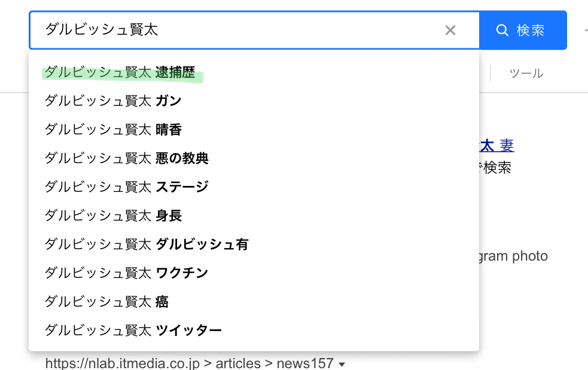The height and width of the screenshot is (370, 588).
Task: Click the nlab.itmedia.co.jp result URL text
Action: [190, 363]
